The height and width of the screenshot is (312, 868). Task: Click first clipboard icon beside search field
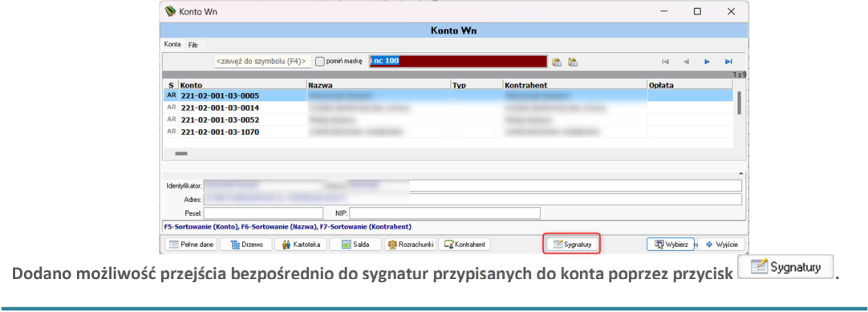(x=557, y=62)
